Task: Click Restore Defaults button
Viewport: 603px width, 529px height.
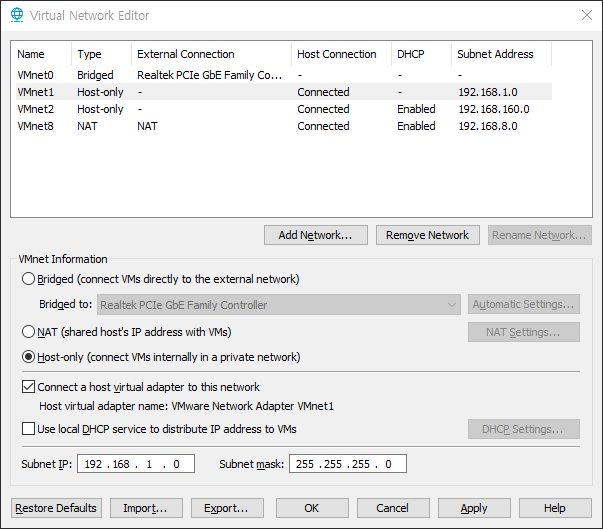Action: tap(56, 508)
